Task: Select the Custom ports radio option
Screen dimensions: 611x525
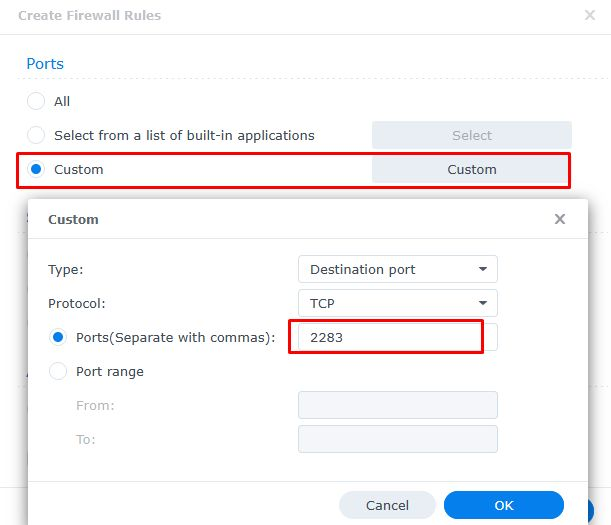Action: 36,169
